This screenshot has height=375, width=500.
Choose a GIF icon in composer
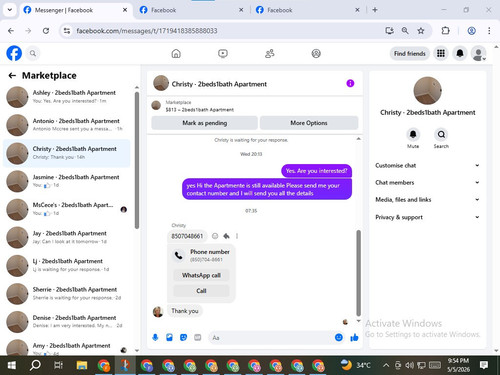click(198, 338)
